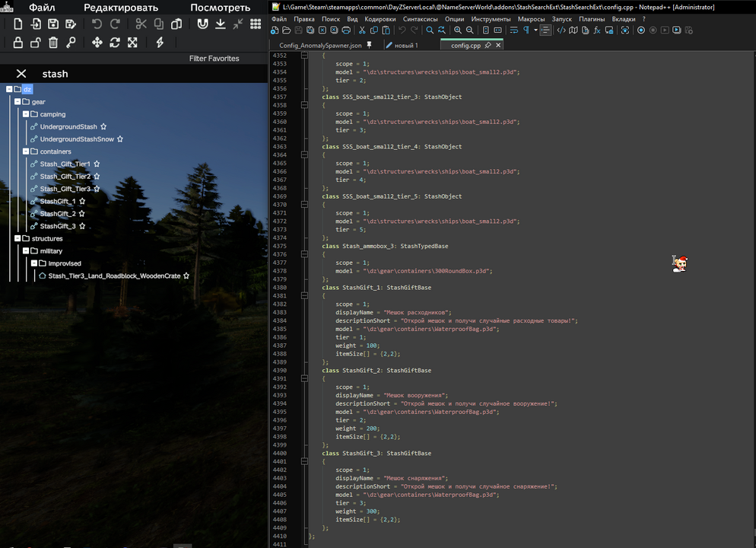Click the magnifier find icon in Notepad++

click(x=430, y=30)
